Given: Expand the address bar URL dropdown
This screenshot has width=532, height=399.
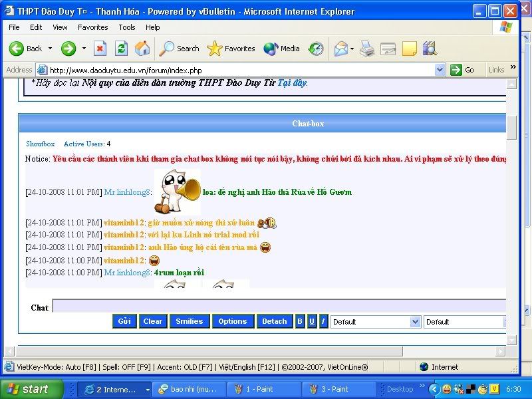Looking at the screenshot, I should coord(440,70).
